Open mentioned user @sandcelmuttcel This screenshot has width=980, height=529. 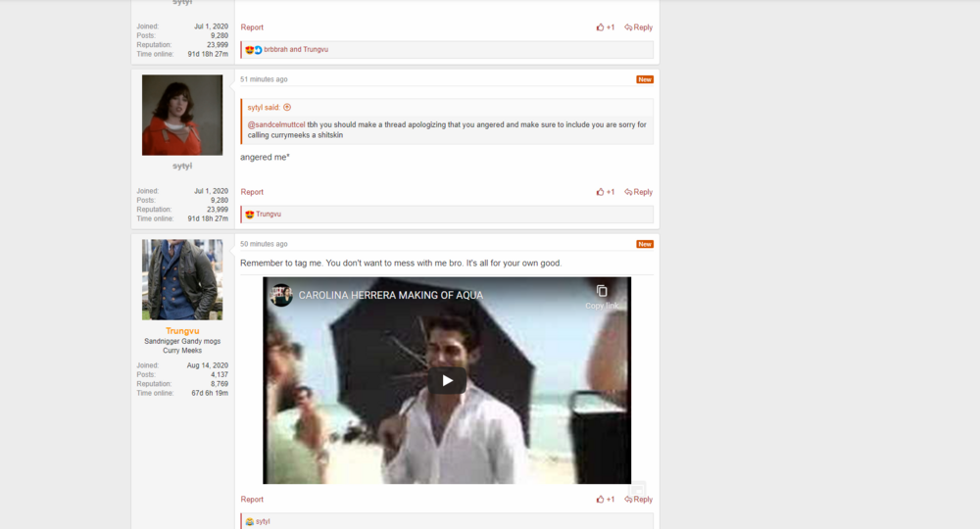coord(276,125)
